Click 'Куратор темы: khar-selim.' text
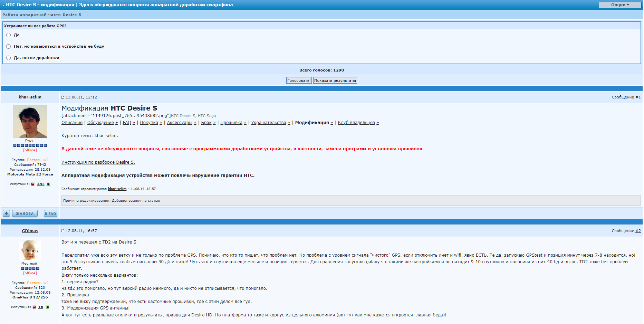The width and height of the screenshot is (644, 324). 90,136
